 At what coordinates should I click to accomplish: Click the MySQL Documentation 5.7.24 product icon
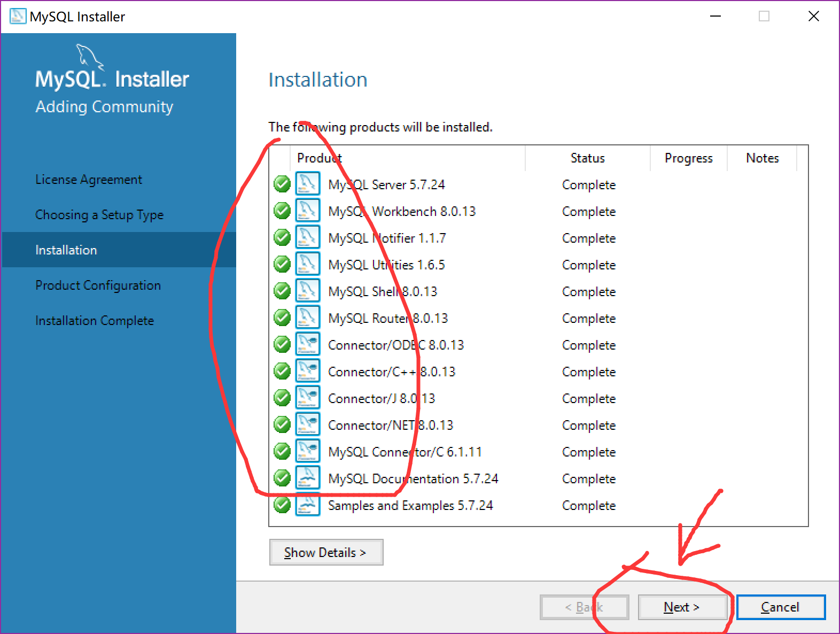308,477
